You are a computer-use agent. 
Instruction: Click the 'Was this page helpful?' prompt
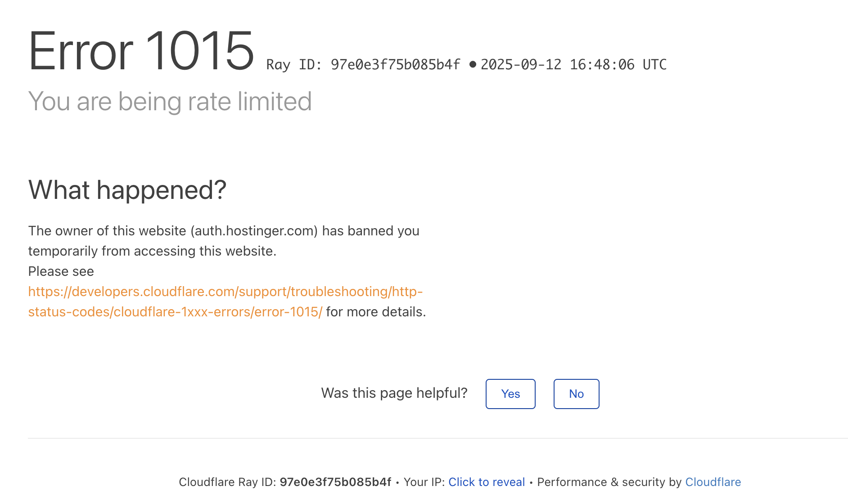point(394,393)
